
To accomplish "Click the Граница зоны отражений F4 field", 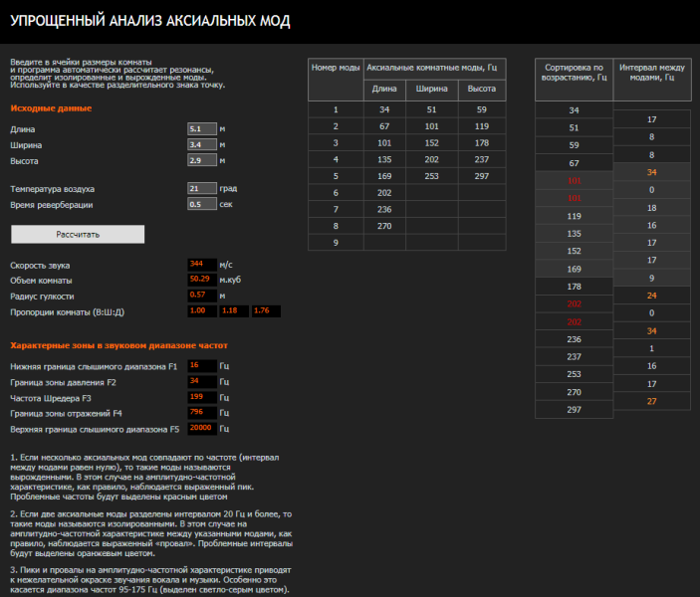I will (201, 413).
